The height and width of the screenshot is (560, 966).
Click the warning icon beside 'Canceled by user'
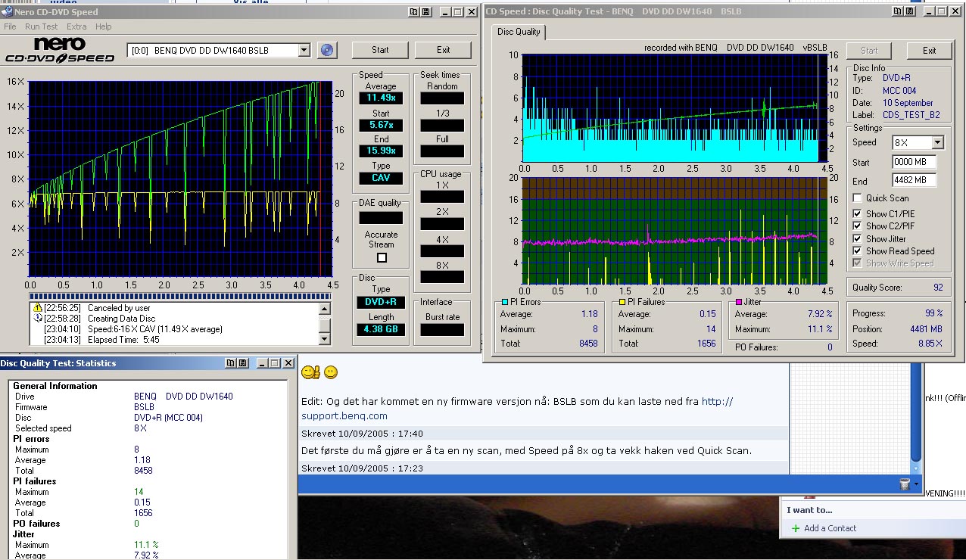point(38,308)
